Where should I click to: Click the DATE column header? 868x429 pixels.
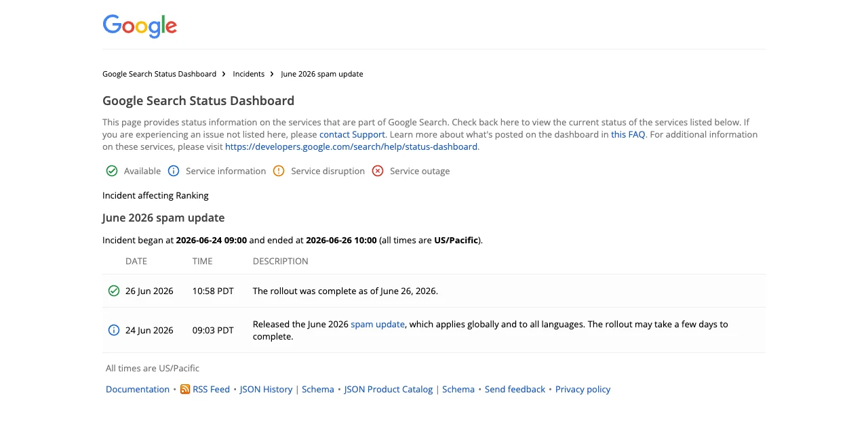136,261
